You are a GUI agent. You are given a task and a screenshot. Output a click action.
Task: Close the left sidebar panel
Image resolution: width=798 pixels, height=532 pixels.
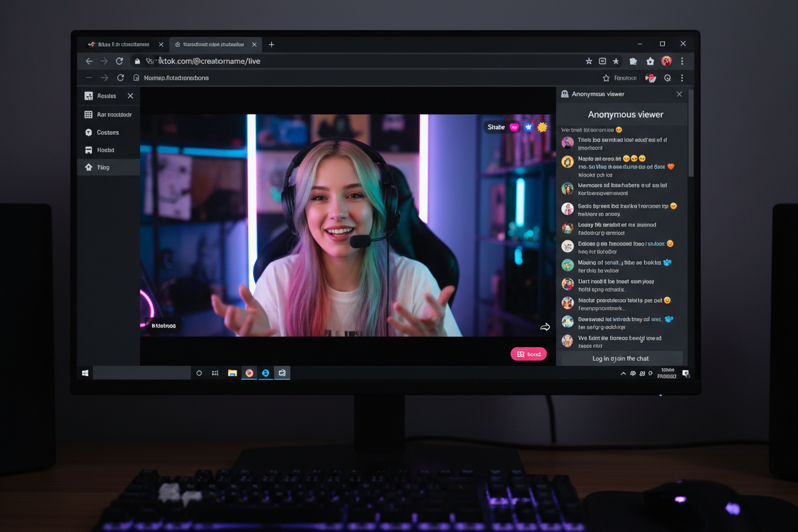point(130,96)
